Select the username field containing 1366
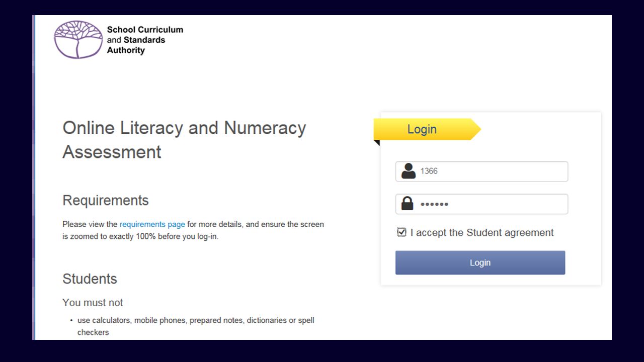Image resolution: width=644 pixels, height=362 pixels. click(x=481, y=171)
